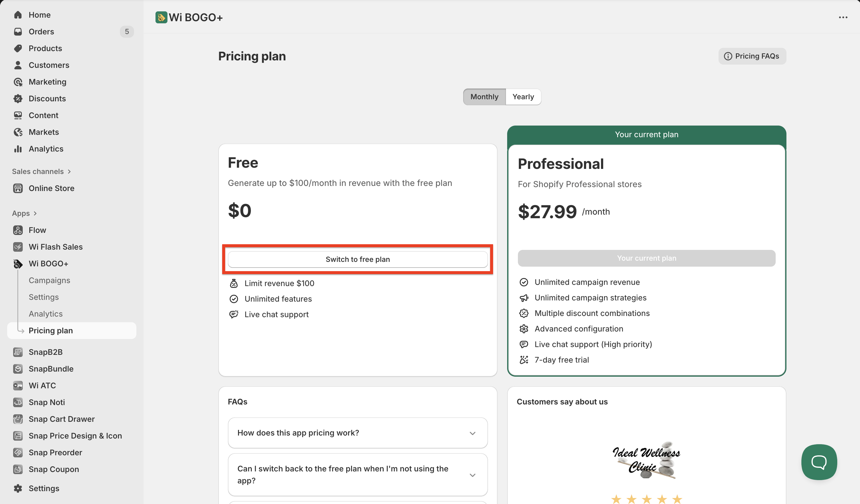Click the Settings gear icon

point(18,488)
